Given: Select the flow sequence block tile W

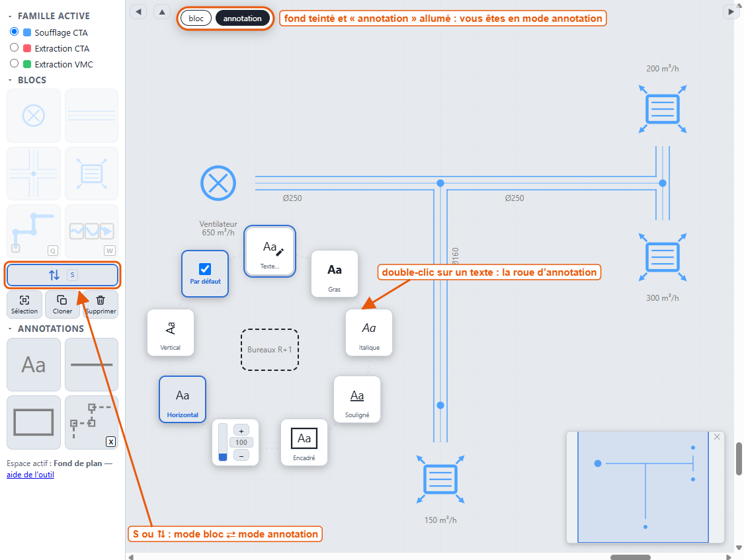Looking at the screenshot, I should pos(91,231).
